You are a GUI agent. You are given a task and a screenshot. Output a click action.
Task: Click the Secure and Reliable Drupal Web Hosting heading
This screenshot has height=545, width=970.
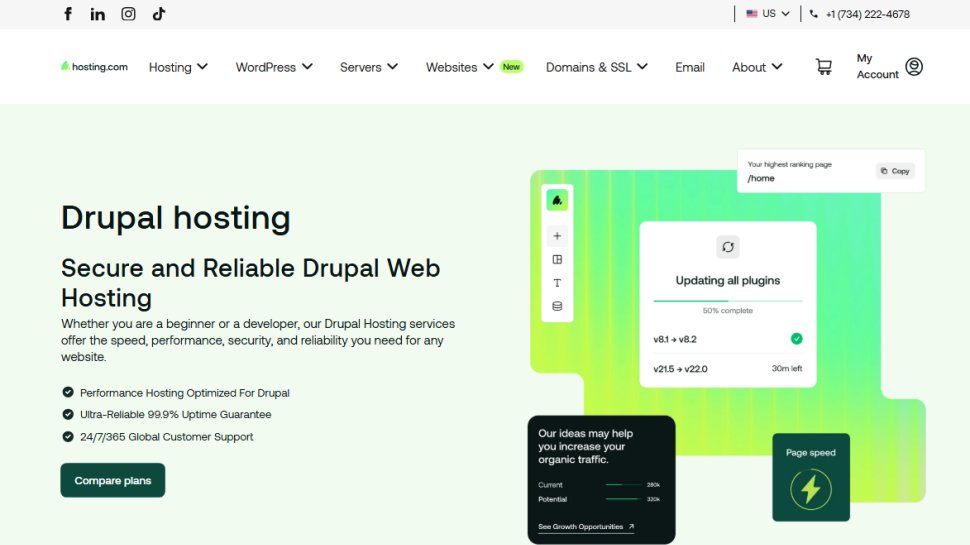pos(251,283)
